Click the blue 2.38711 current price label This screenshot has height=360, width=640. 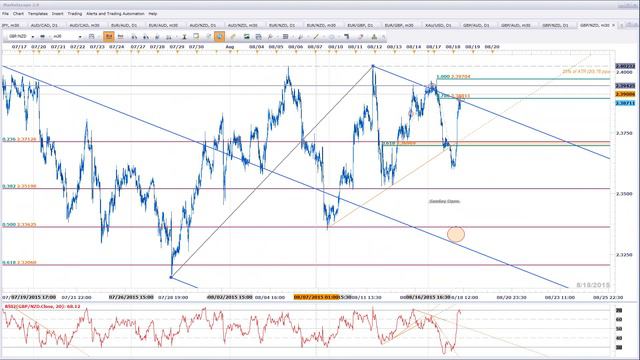[x=625, y=103]
